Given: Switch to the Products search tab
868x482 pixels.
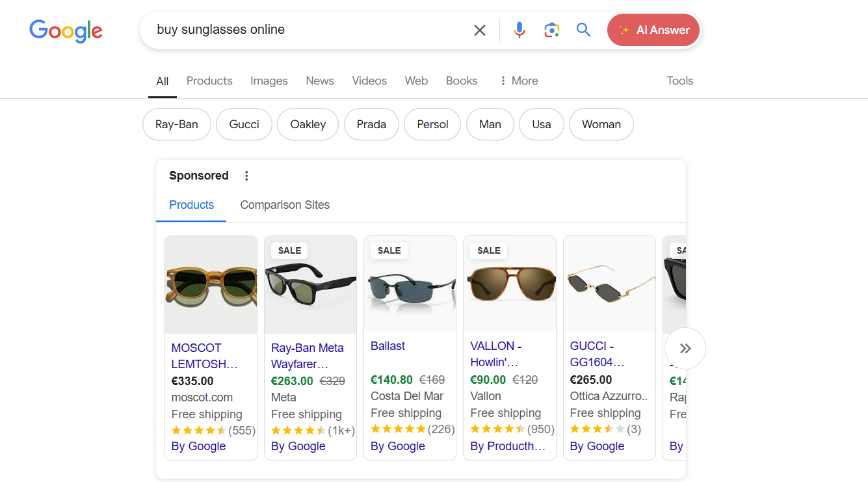Looking at the screenshot, I should click(209, 81).
